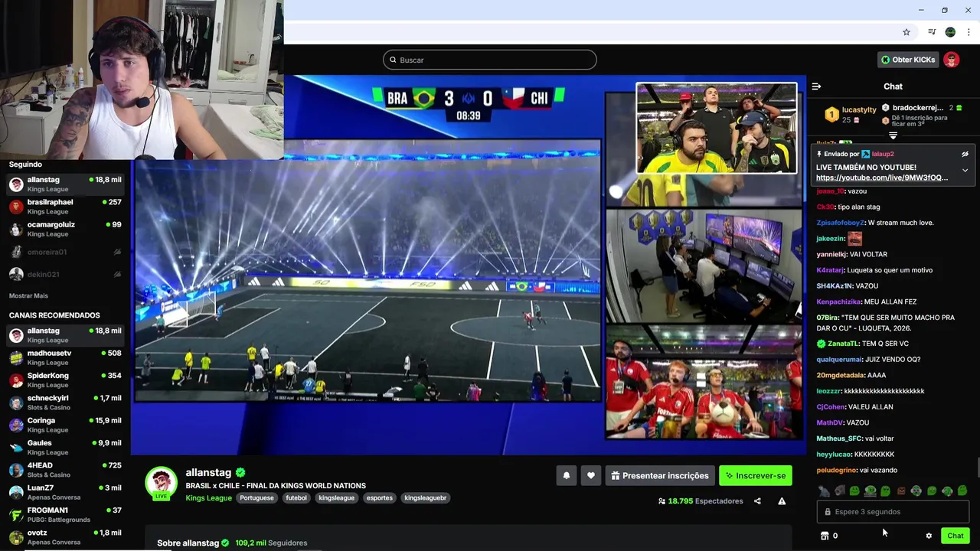This screenshot has height=551, width=980.
Task: Open SpiderKong recommended channel
Action: pos(65,380)
